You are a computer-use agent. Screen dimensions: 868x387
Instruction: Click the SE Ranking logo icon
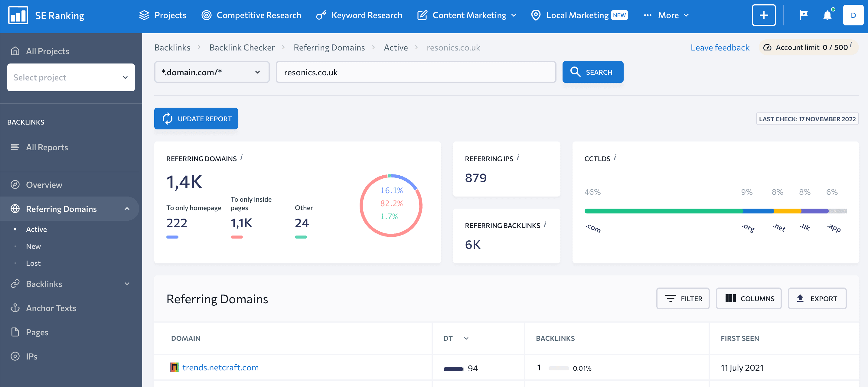pos(18,15)
